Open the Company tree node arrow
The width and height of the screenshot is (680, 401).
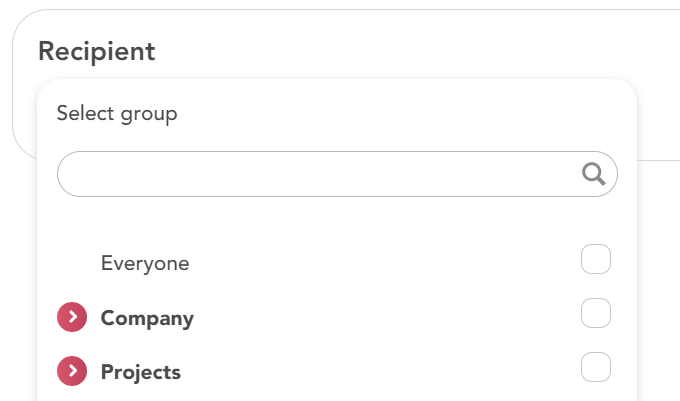72,318
